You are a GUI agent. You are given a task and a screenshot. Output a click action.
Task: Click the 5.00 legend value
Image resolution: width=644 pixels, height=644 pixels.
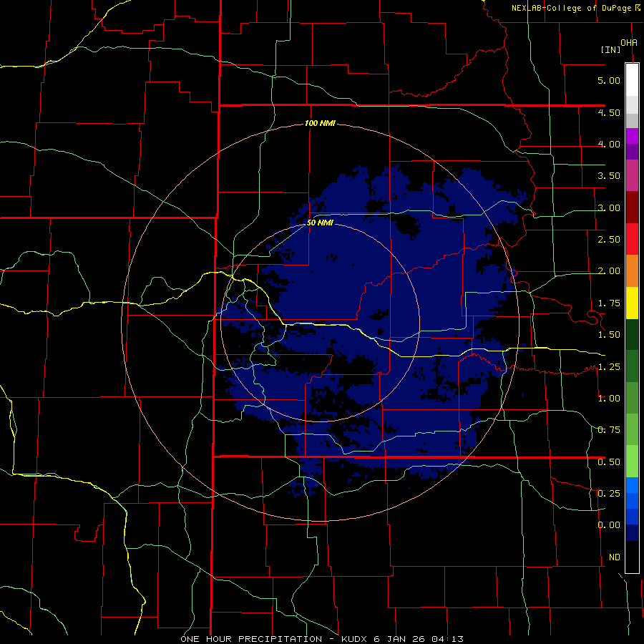609,80
